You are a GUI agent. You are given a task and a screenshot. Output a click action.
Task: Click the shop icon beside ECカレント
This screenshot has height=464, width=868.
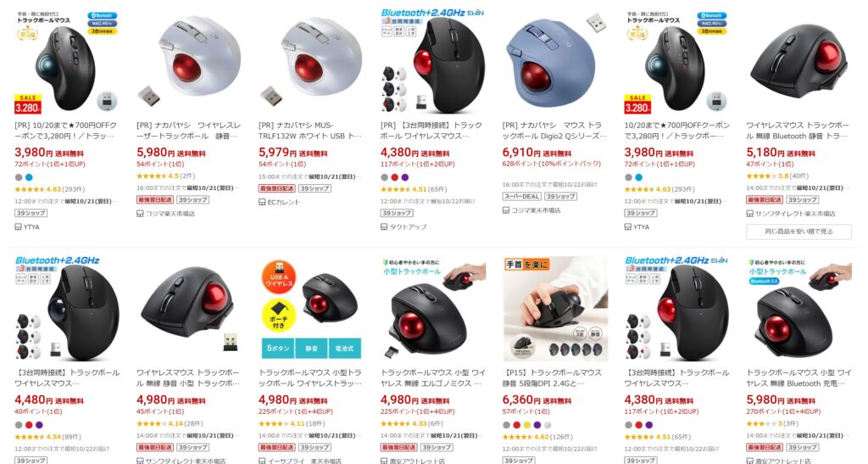tap(262, 202)
